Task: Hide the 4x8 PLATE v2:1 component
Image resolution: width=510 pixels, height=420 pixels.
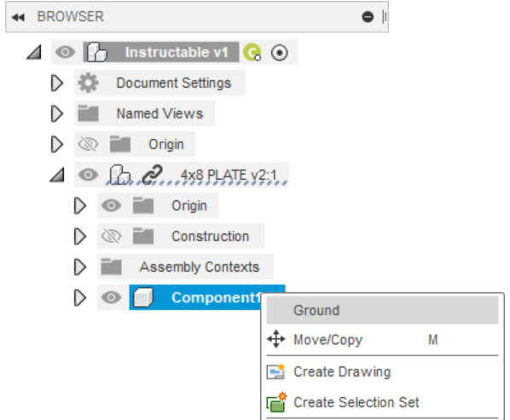Action: tap(88, 175)
